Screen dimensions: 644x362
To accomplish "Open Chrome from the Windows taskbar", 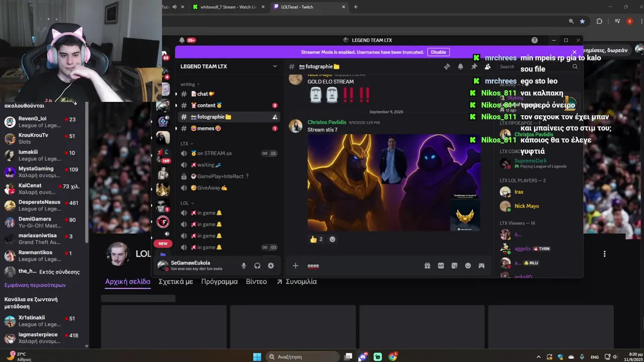I will (x=392, y=357).
